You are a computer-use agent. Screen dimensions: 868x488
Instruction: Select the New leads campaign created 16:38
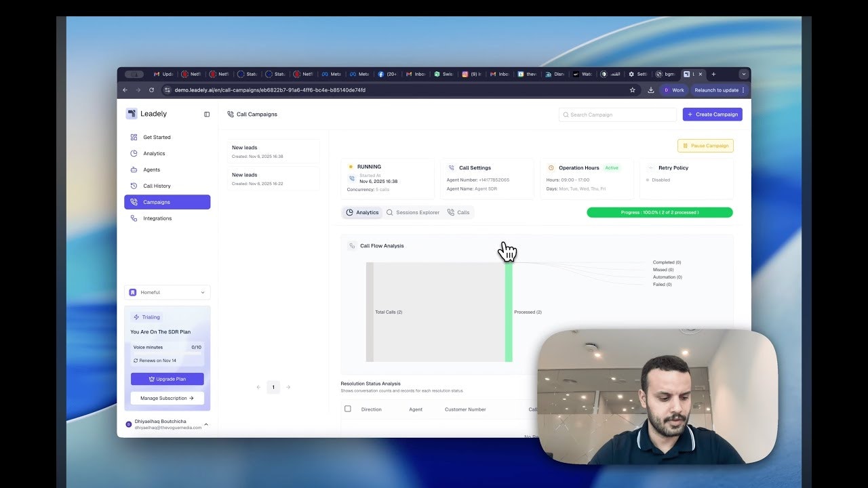[x=274, y=151]
